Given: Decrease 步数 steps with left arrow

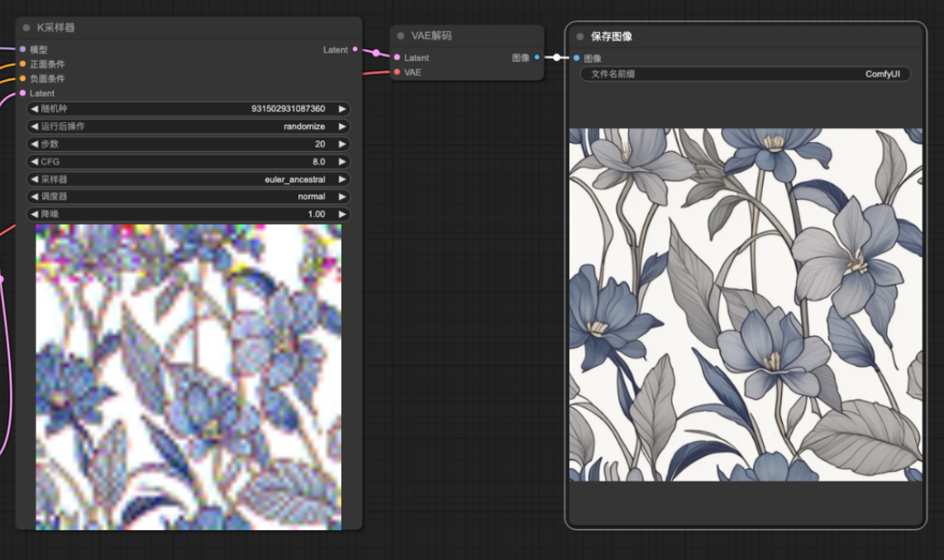Looking at the screenshot, I should click(35, 144).
